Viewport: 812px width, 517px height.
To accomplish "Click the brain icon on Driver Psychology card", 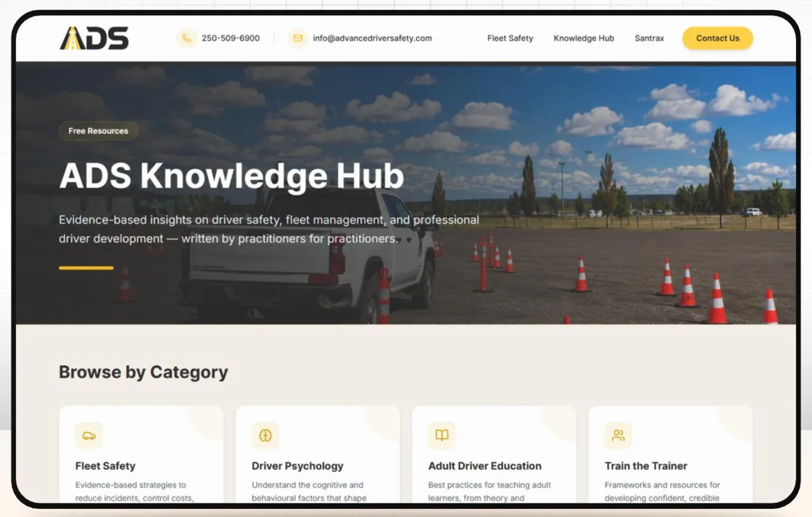I will [x=265, y=436].
